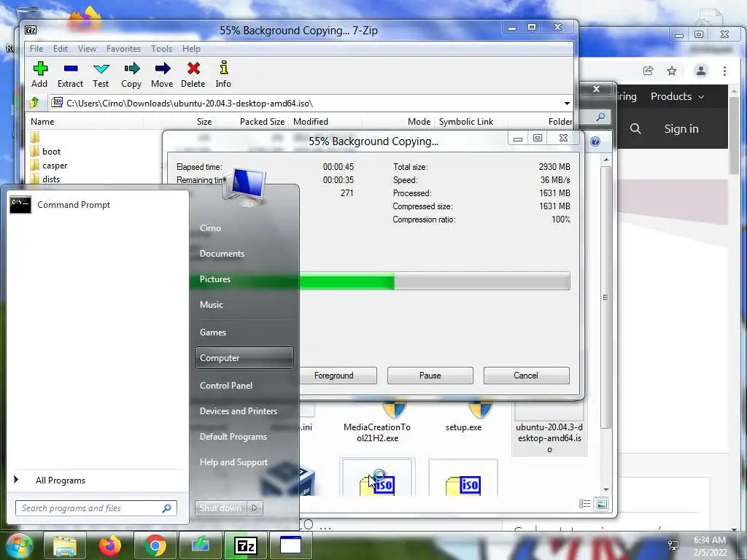The width and height of the screenshot is (747, 560).
Task: Click the Delete toolbar icon in 7-Zip
Action: tap(193, 74)
